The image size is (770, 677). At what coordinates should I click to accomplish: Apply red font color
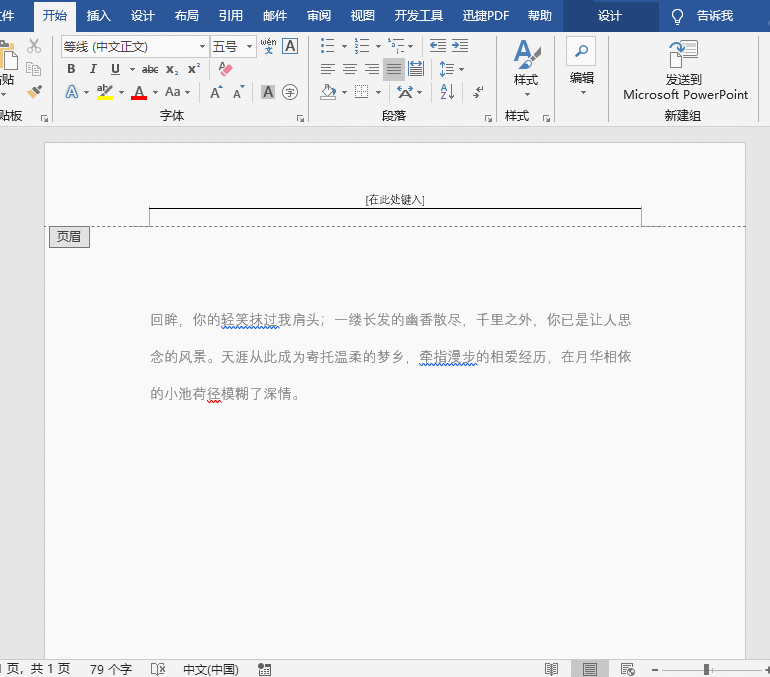click(139, 92)
